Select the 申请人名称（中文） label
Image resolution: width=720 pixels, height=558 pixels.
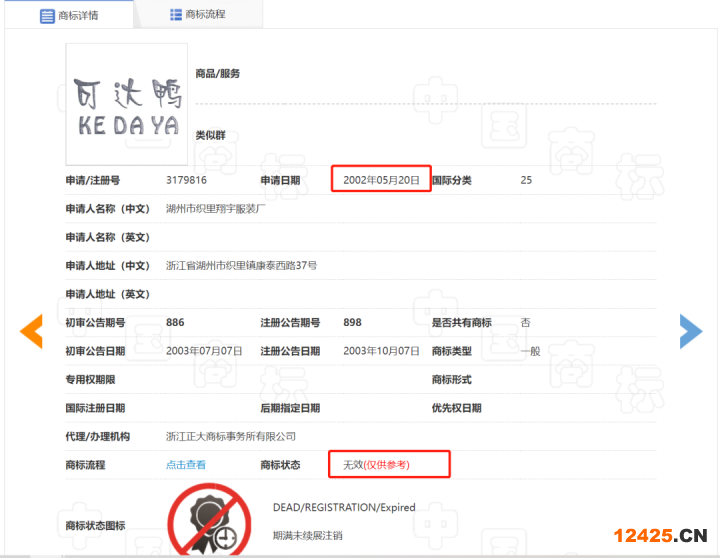(108, 209)
